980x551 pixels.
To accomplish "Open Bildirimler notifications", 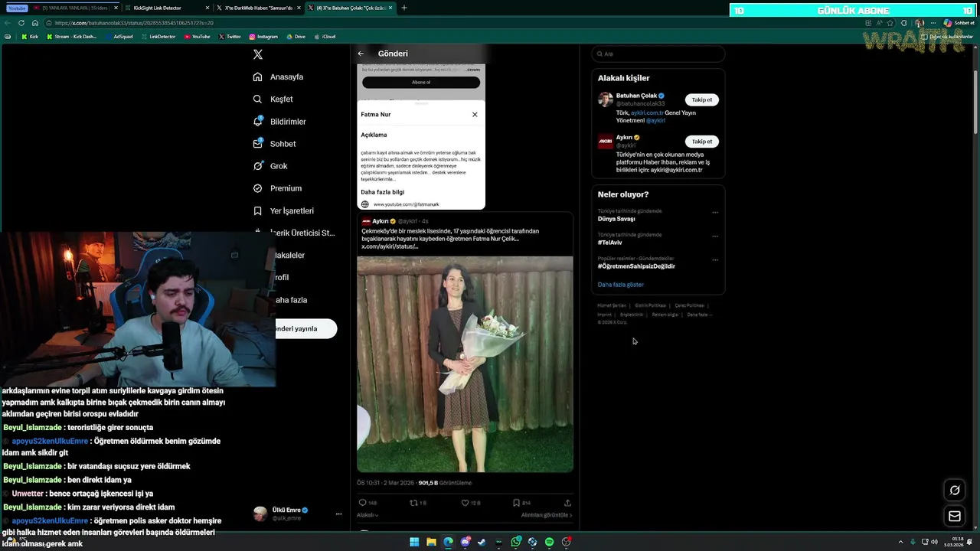I will [279, 122].
